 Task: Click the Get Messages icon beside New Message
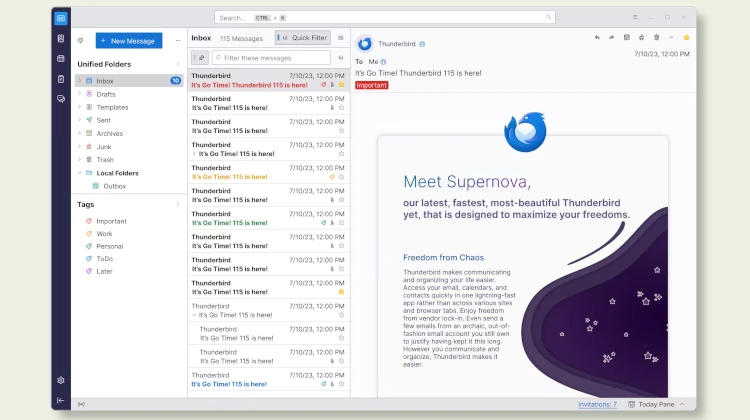pyautogui.click(x=80, y=41)
